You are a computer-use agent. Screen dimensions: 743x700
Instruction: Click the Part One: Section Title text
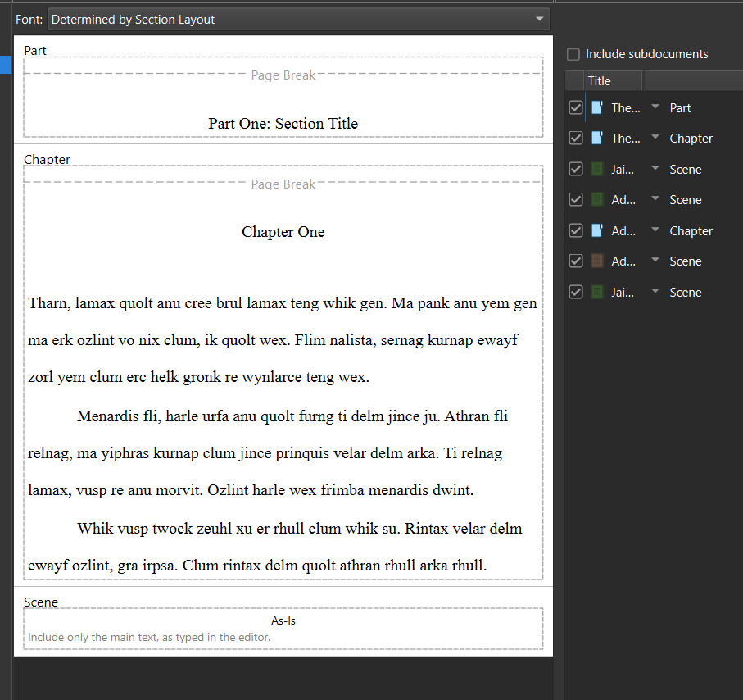click(x=283, y=124)
